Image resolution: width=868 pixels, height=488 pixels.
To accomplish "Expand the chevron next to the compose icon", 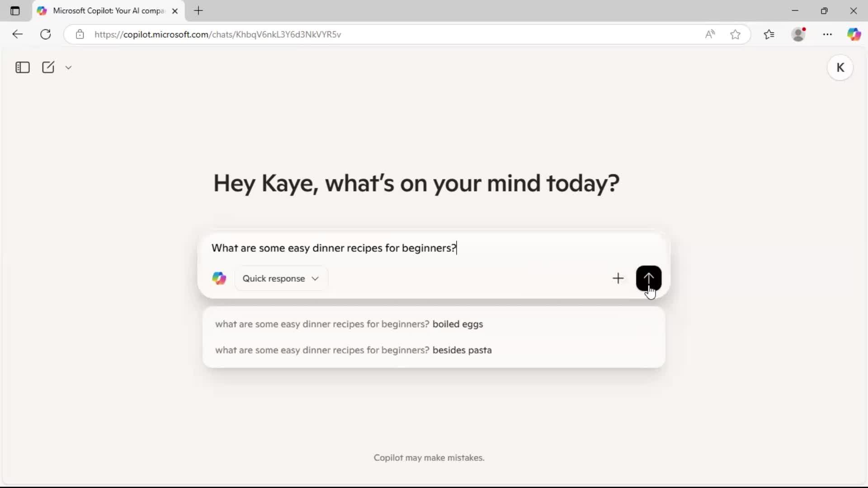I will pos(68,67).
